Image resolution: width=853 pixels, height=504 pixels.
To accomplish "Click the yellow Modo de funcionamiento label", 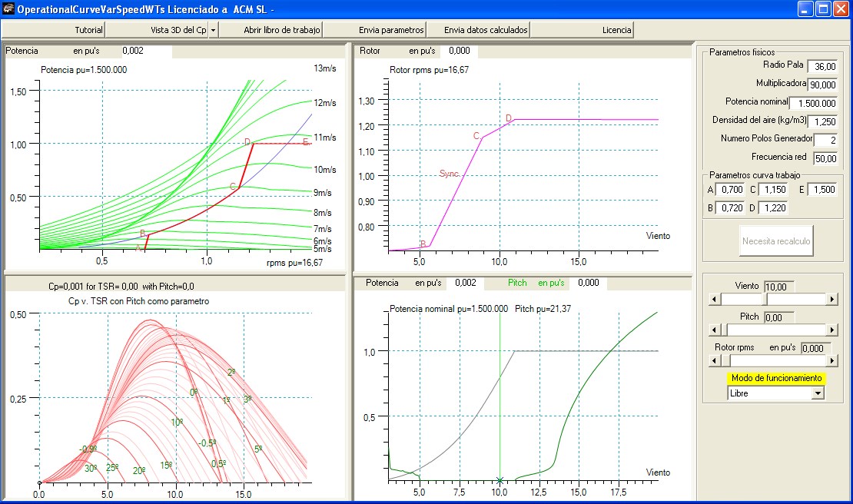I will click(776, 378).
